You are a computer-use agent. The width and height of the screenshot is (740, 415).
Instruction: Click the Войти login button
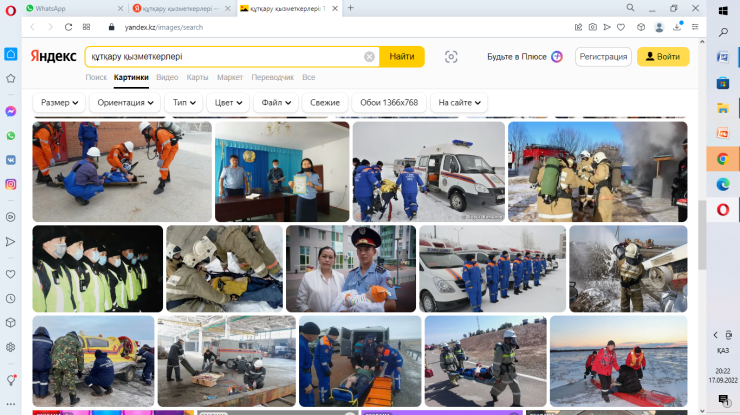tap(663, 57)
